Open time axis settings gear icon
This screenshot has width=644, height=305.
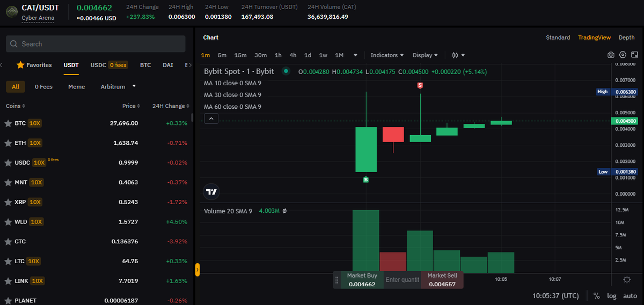(627, 279)
